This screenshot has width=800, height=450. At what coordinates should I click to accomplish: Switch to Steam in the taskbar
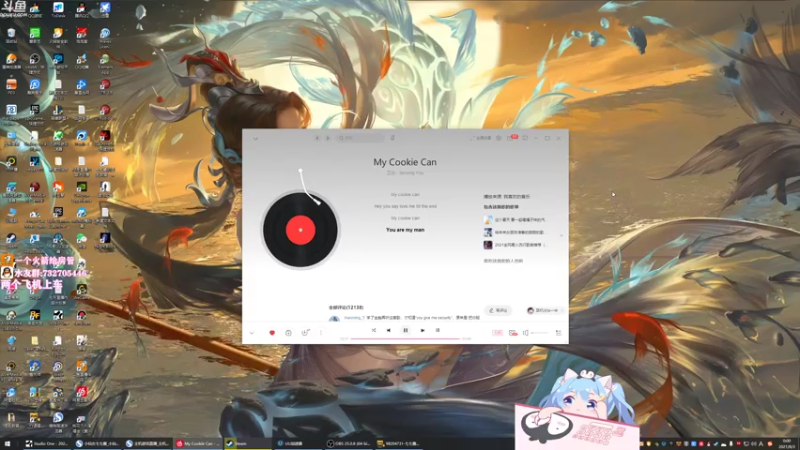coord(248,444)
